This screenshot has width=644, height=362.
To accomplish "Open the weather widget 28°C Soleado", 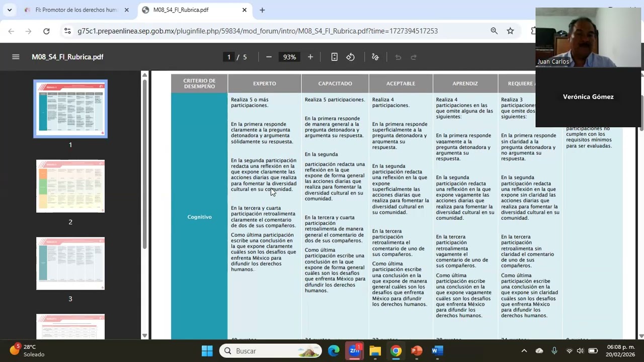I will point(28,350).
